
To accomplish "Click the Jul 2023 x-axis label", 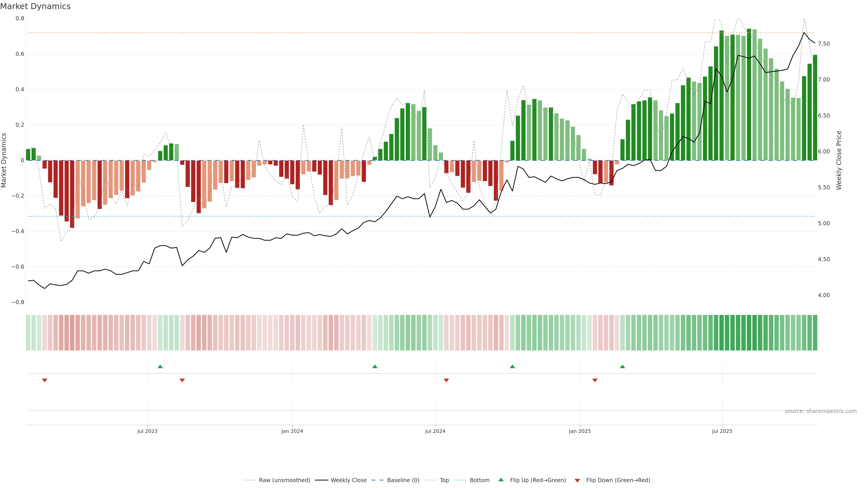I will click(147, 431).
